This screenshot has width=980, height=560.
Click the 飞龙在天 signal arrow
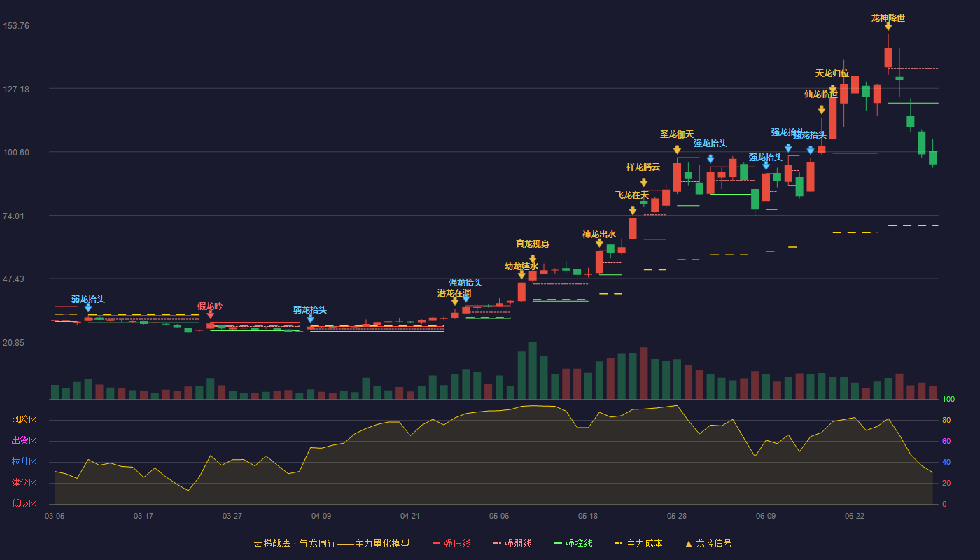(632, 211)
